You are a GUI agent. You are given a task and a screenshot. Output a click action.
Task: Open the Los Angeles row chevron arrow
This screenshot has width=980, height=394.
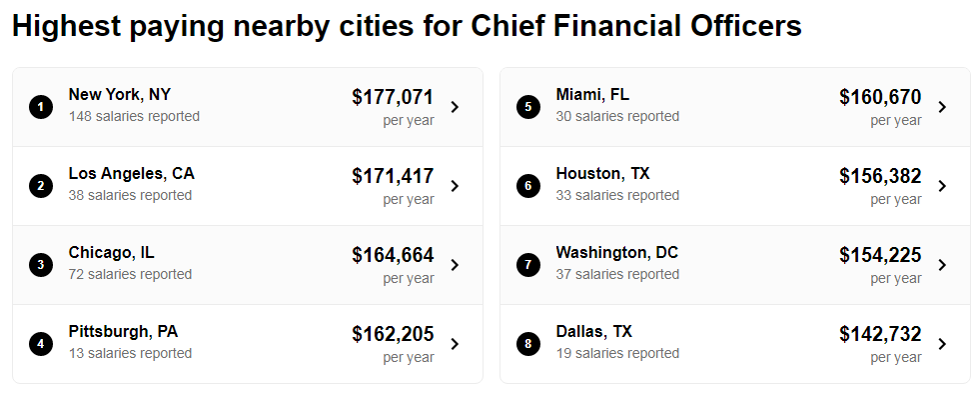click(x=455, y=186)
